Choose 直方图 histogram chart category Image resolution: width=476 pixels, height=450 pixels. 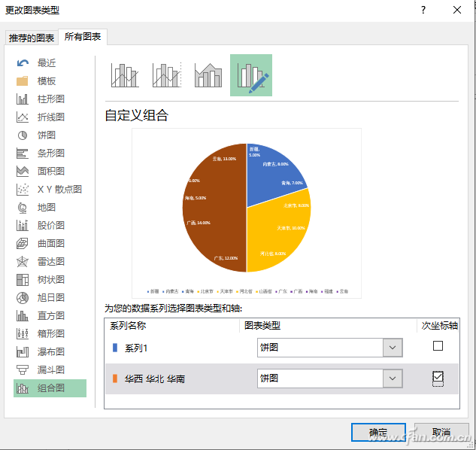(50, 316)
